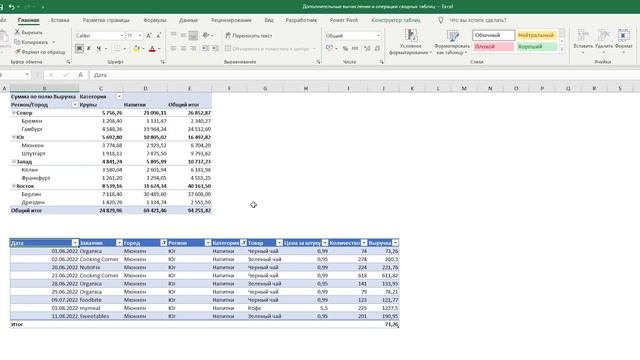Apply the red font color A
This screenshot has width=640, height=360.
coord(152,49)
